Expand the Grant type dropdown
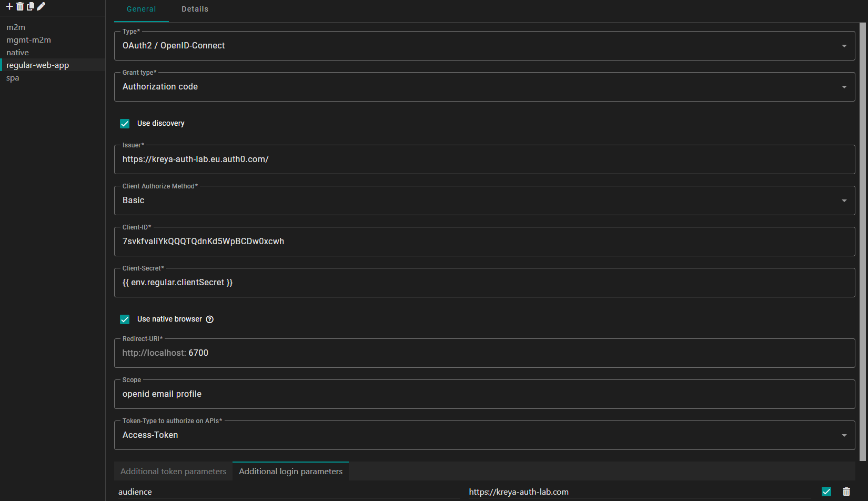 click(484, 87)
